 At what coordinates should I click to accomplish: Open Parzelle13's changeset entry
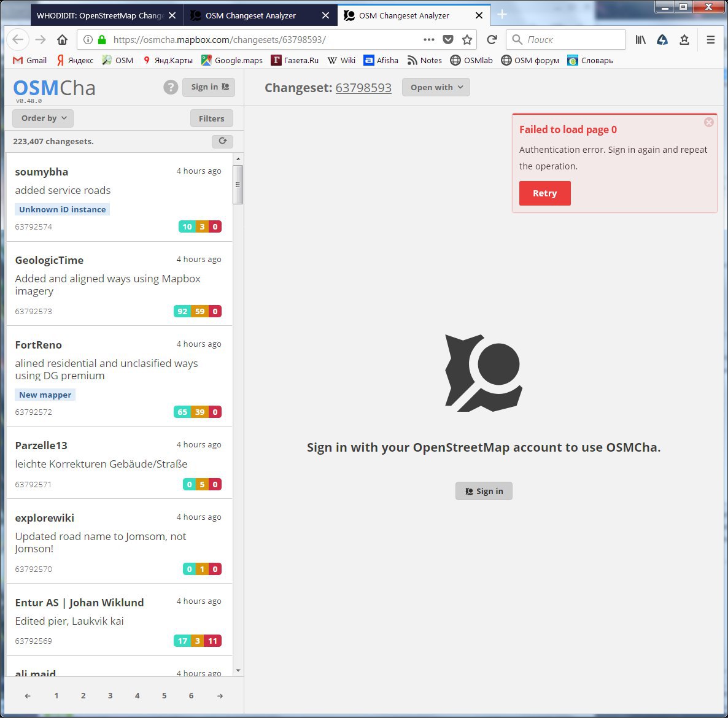coord(119,463)
